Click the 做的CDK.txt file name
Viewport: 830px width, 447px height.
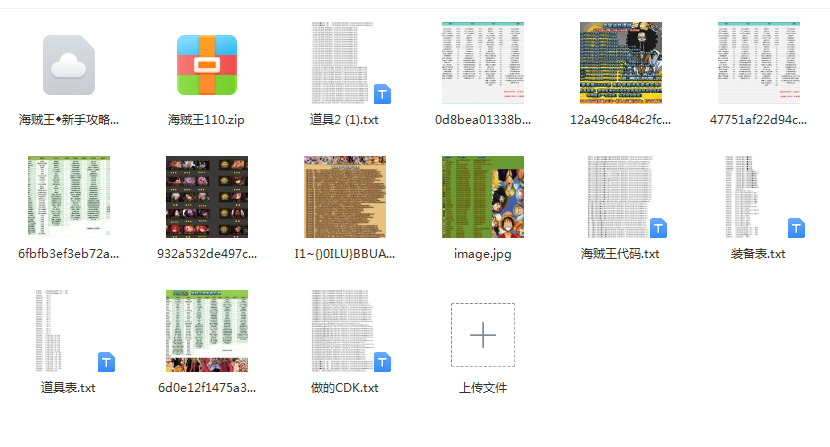[x=345, y=388]
